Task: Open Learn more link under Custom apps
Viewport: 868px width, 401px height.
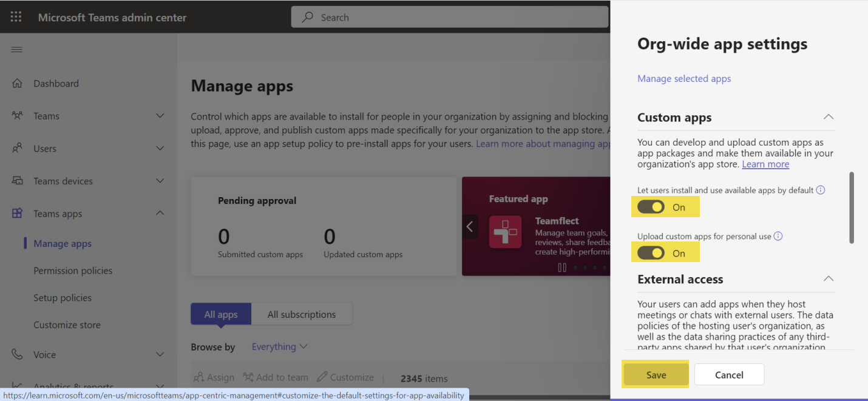Action: coord(765,164)
